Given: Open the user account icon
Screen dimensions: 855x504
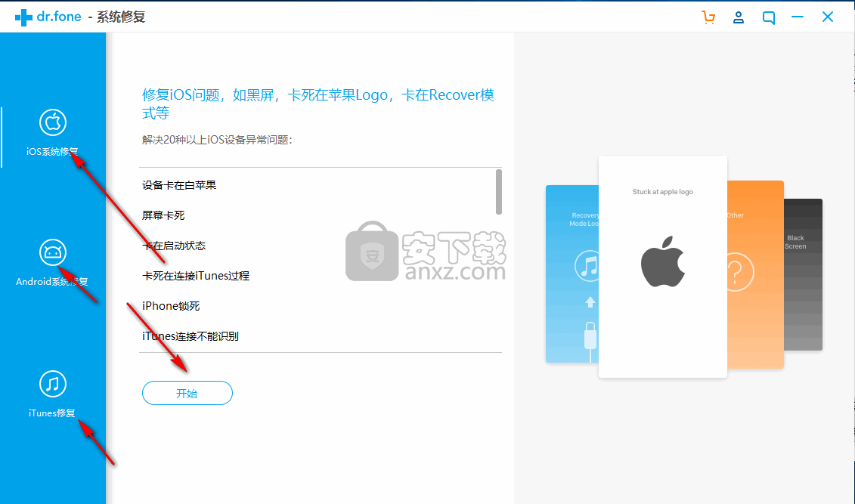Looking at the screenshot, I should click(739, 17).
